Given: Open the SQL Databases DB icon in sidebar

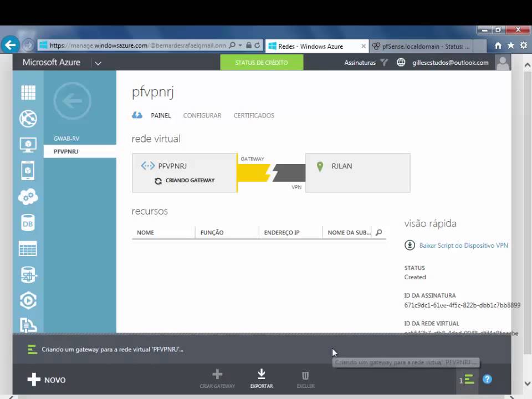Looking at the screenshot, I should [28, 223].
